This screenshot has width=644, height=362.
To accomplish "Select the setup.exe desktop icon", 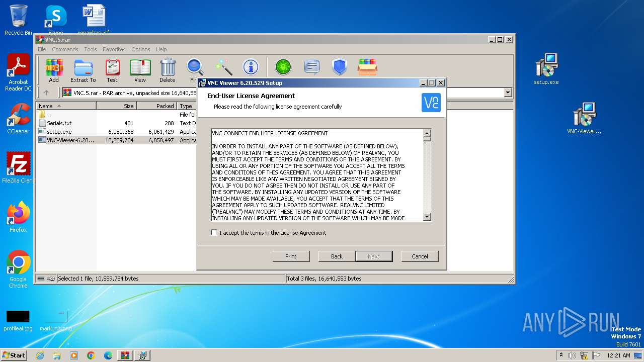I will tap(546, 69).
